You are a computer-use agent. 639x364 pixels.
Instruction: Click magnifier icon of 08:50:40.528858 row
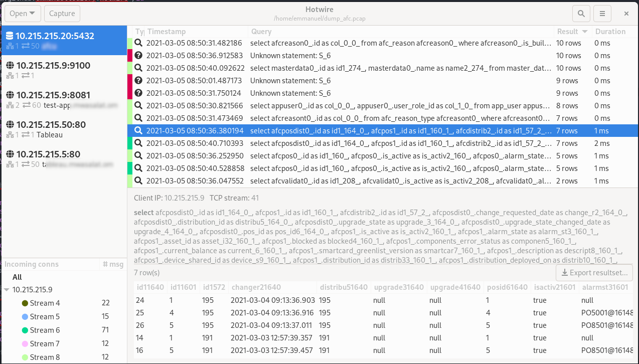pos(138,168)
